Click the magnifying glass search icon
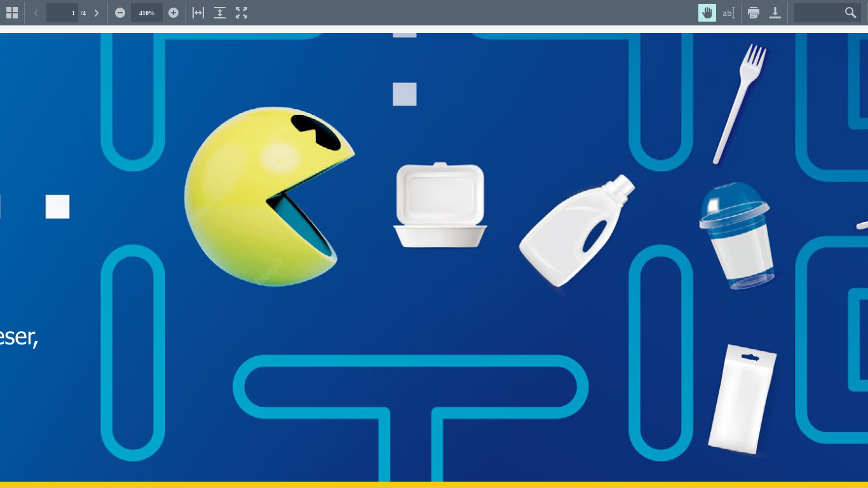This screenshot has width=868, height=488. point(851,13)
